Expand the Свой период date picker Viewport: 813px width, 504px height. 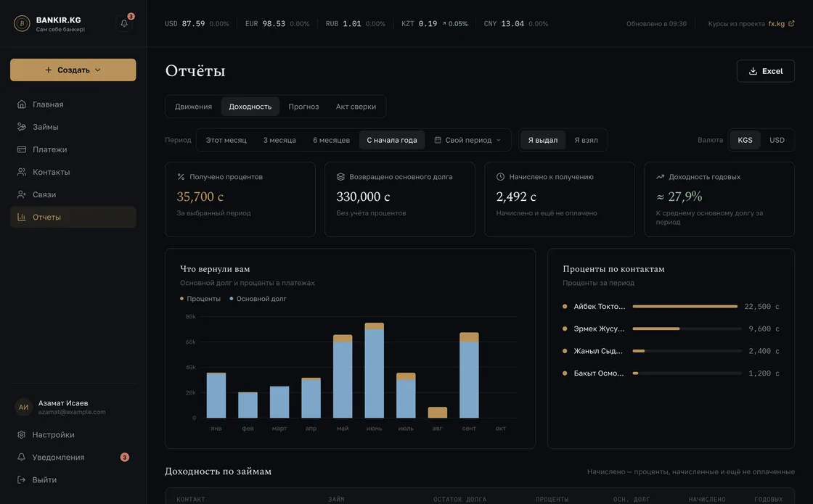[x=467, y=140]
